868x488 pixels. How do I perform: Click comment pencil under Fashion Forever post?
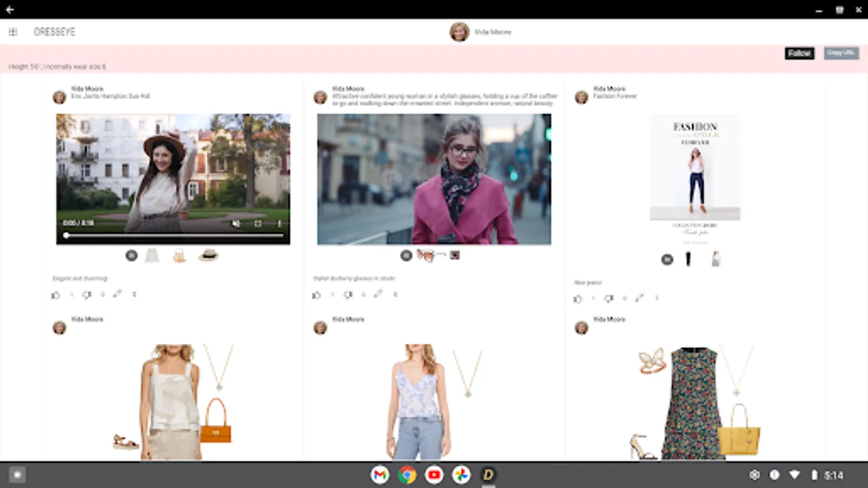click(x=640, y=298)
